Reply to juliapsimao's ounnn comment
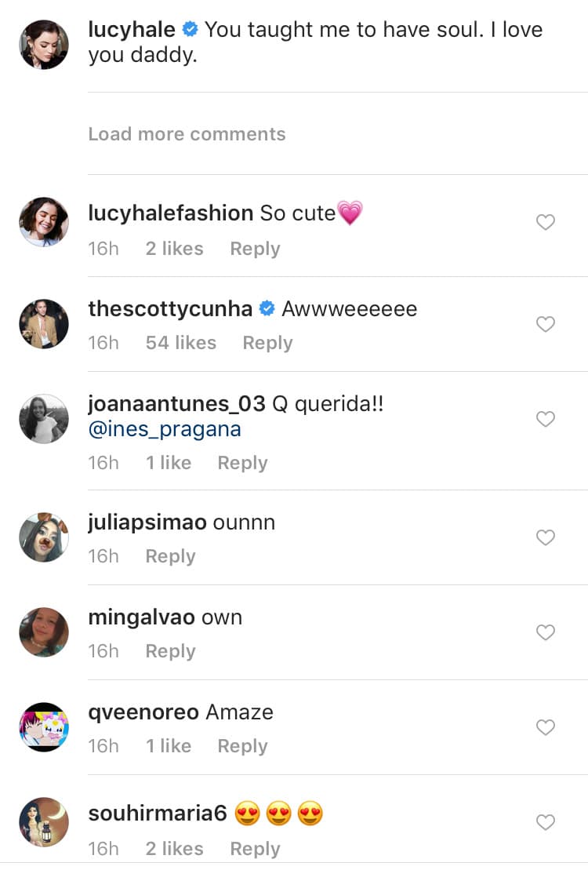Viewport: 588px width, 881px height. (x=170, y=556)
